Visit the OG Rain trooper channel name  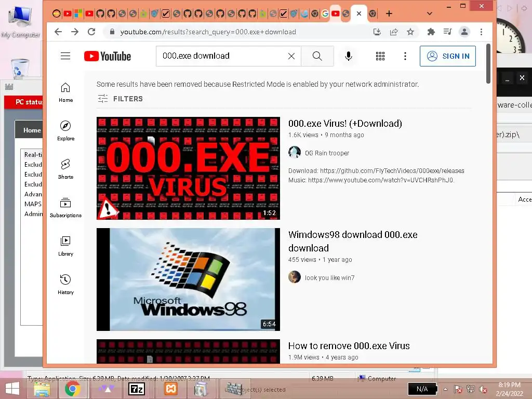(x=327, y=153)
